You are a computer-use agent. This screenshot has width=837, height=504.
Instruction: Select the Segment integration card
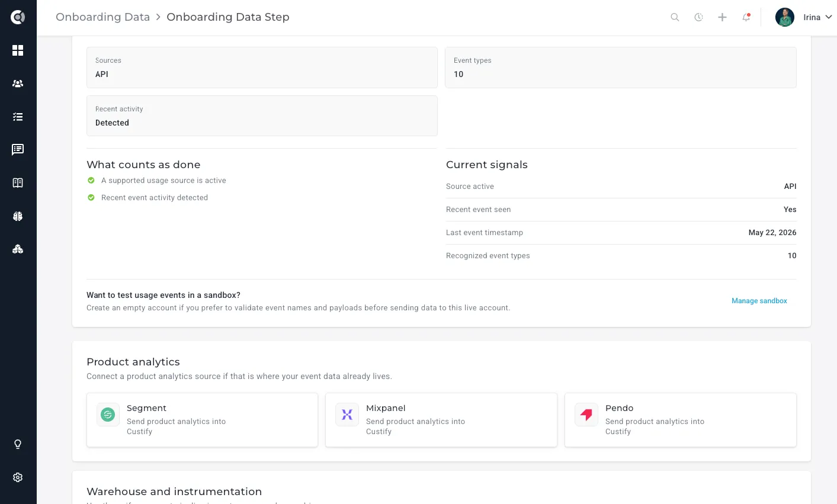202,420
